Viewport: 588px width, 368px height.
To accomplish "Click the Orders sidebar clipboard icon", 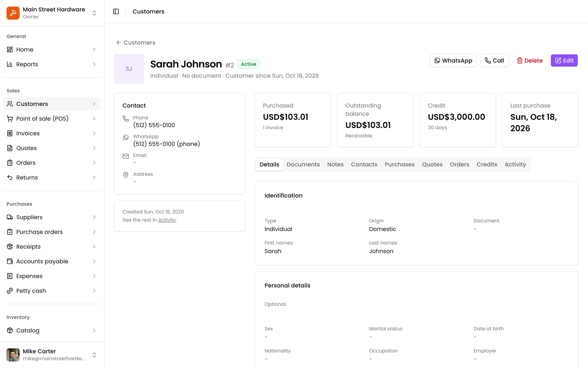I will [x=10, y=163].
